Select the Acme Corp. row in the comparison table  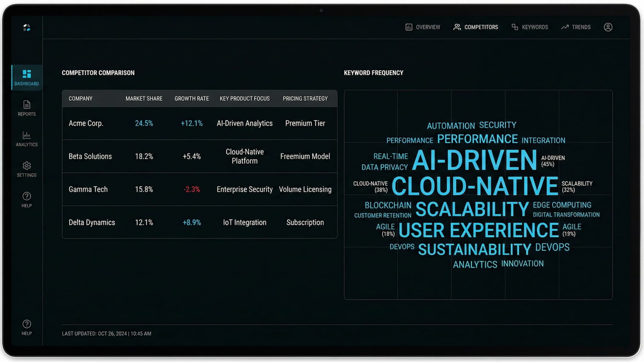coord(200,123)
